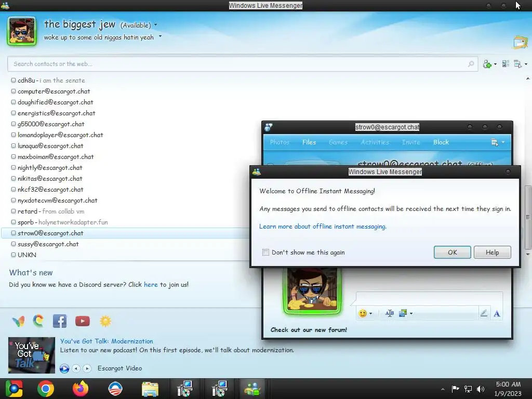The height and width of the screenshot is (399, 532).
Task: Click OK in offline messaging dialog
Action: click(453, 252)
